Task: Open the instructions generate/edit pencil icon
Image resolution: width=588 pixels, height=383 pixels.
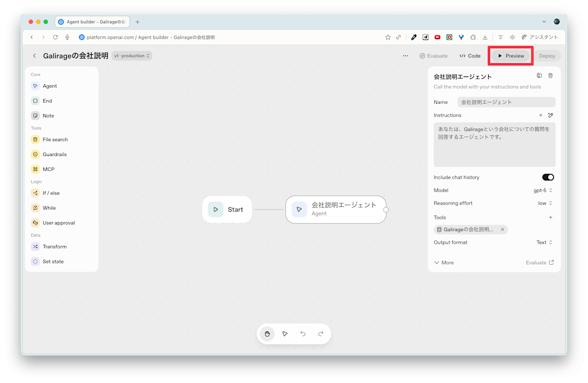Action: 551,115
